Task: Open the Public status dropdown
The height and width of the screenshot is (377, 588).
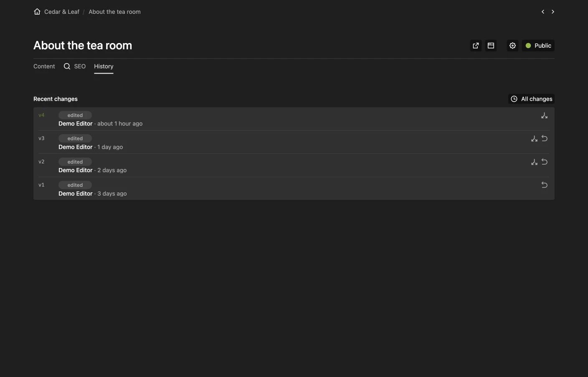Action: click(x=538, y=46)
